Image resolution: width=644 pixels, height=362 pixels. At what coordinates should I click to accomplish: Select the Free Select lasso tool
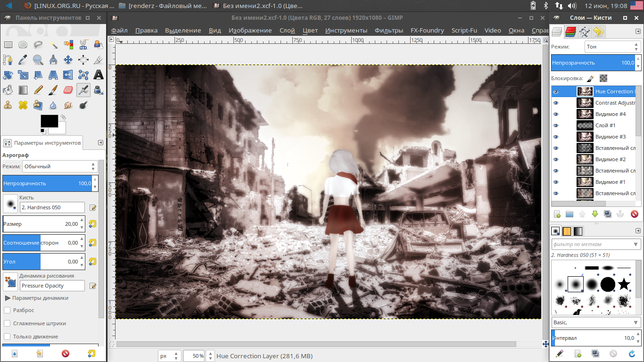tap(38, 45)
